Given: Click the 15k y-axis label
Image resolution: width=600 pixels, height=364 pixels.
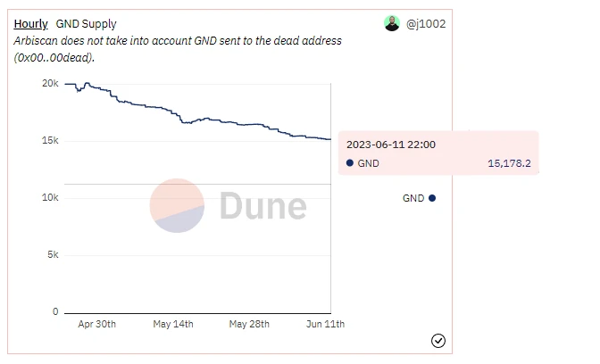Looking at the screenshot, I should (x=50, y=140).
